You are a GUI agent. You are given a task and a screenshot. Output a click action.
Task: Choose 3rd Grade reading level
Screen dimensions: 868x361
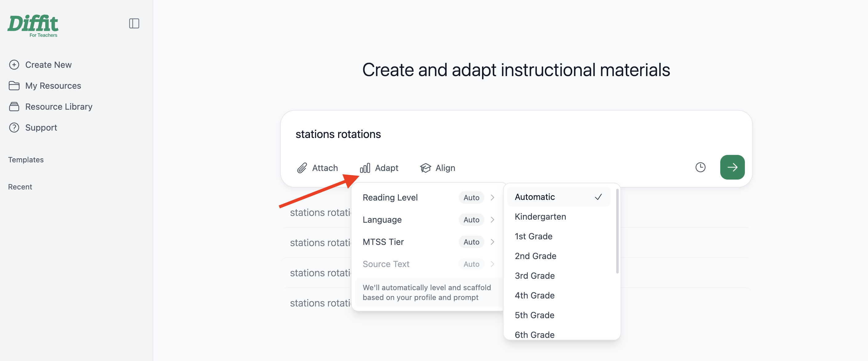558,276
